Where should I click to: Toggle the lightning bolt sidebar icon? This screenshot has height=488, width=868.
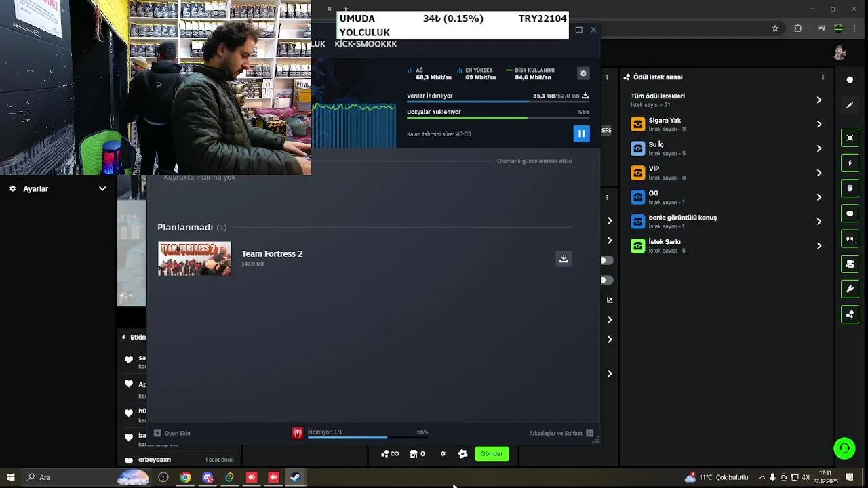850,163
